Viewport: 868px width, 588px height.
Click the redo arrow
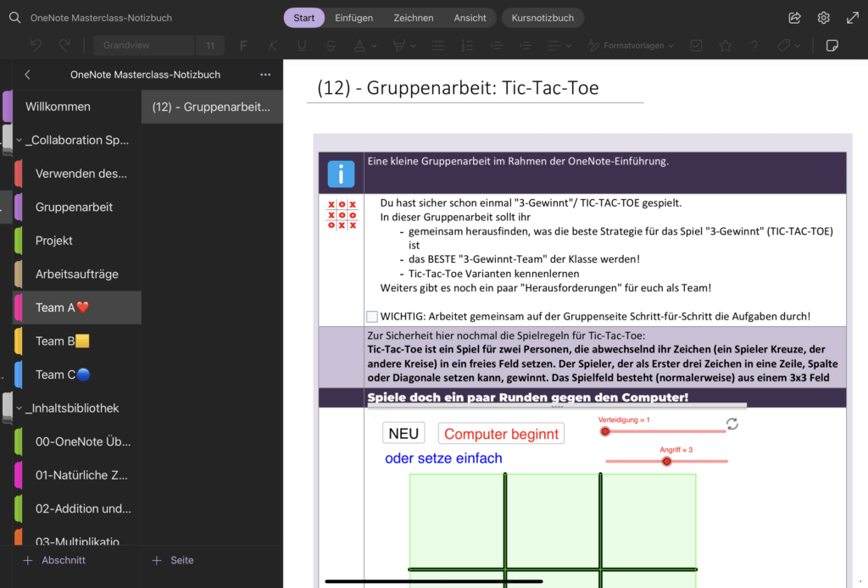coord(64,46)
